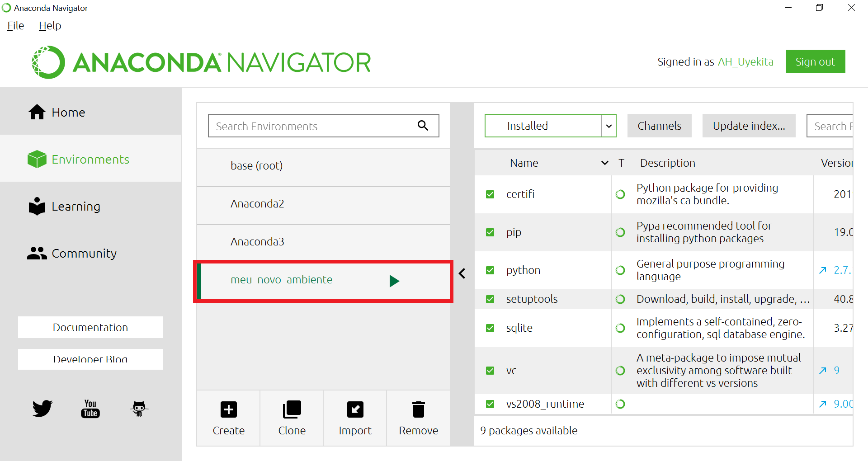Open the AH_Uyekita account link
Image resolution: width=868 pixels, height=461 pixels.
(x=745, y=61)
